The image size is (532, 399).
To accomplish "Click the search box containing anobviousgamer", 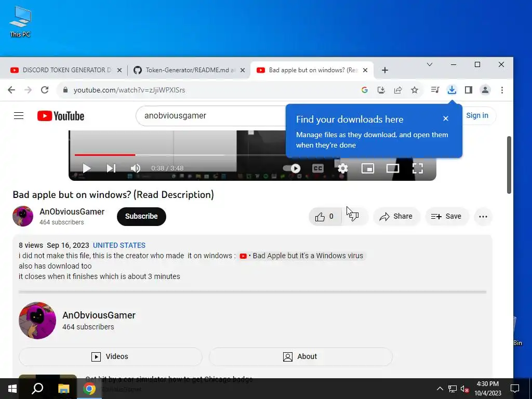I will pos(210,116).
